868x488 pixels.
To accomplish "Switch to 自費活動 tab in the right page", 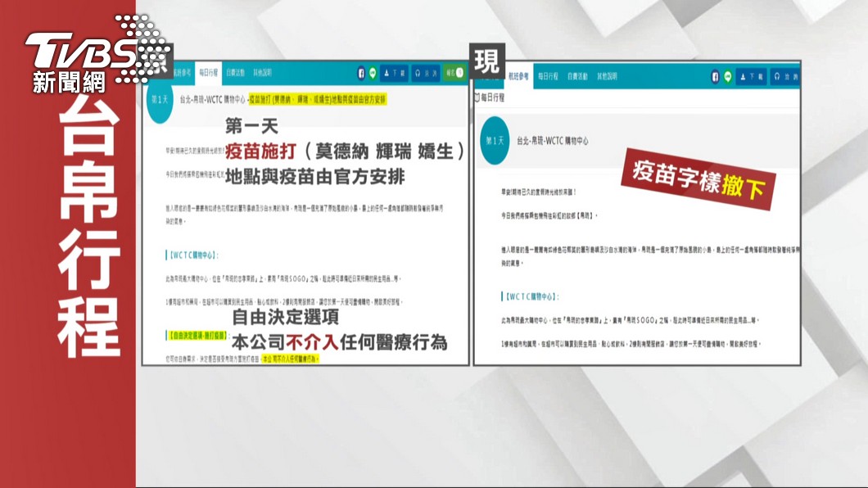I will pos(577,76).
